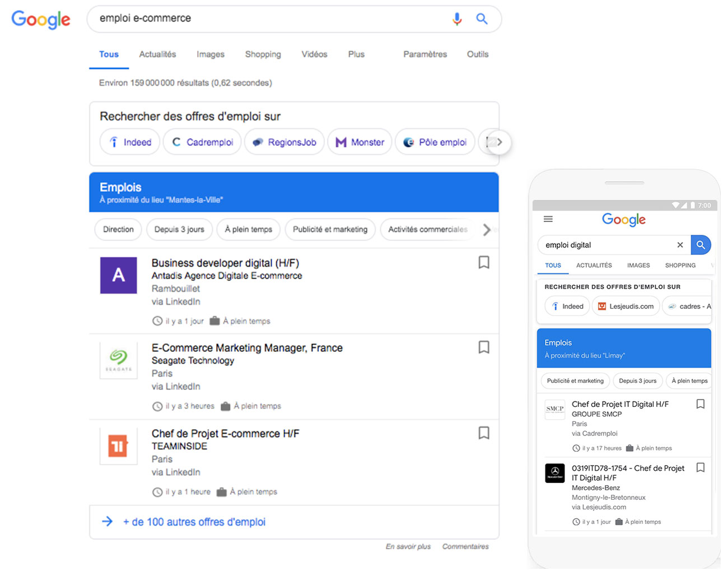Viewport: 728px width, 576px height.
Task: Toggle mobile À plein temps filter
Action: (689, 381)
